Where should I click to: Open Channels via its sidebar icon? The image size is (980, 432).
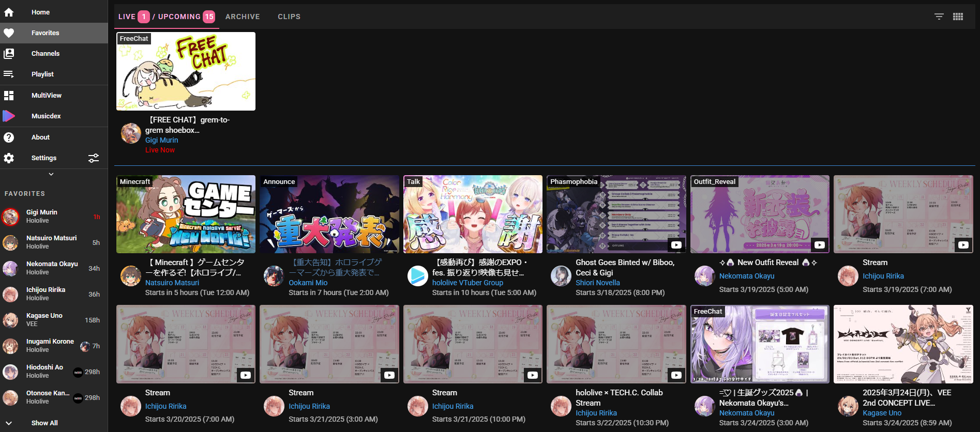(9, 54)
